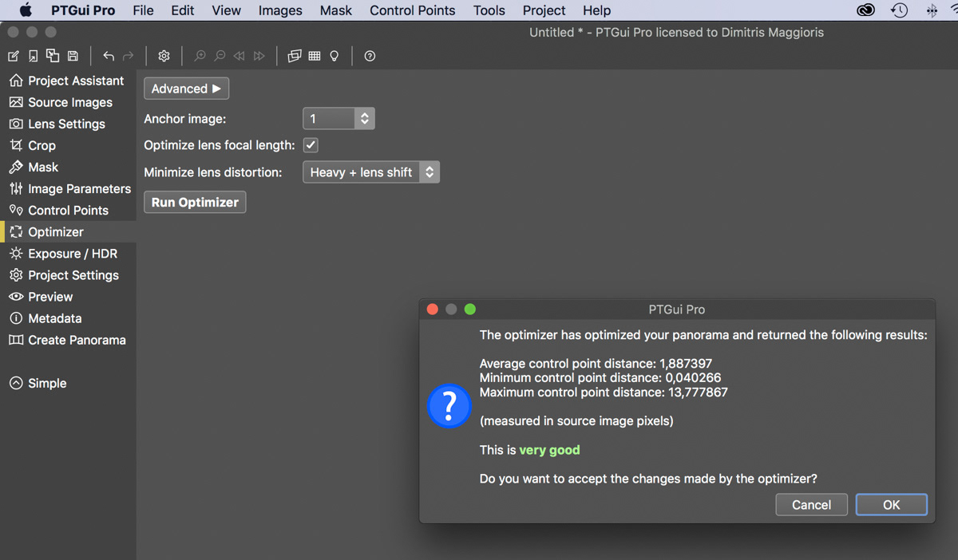Open help via question mark toolbar icon

click(370, 56)
